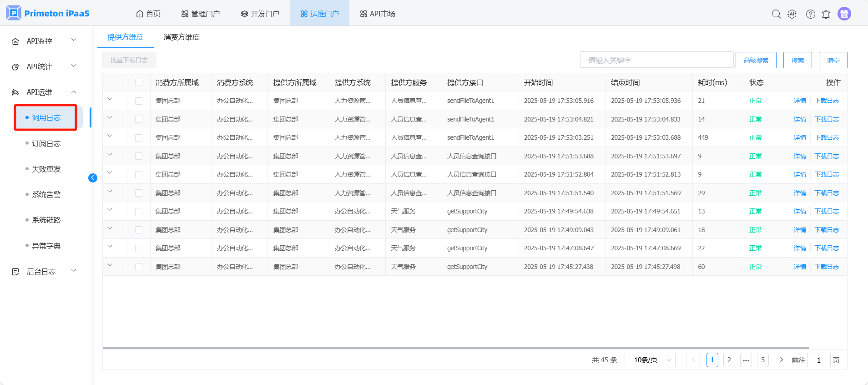Open the API市场 top menu

[378, 14]
